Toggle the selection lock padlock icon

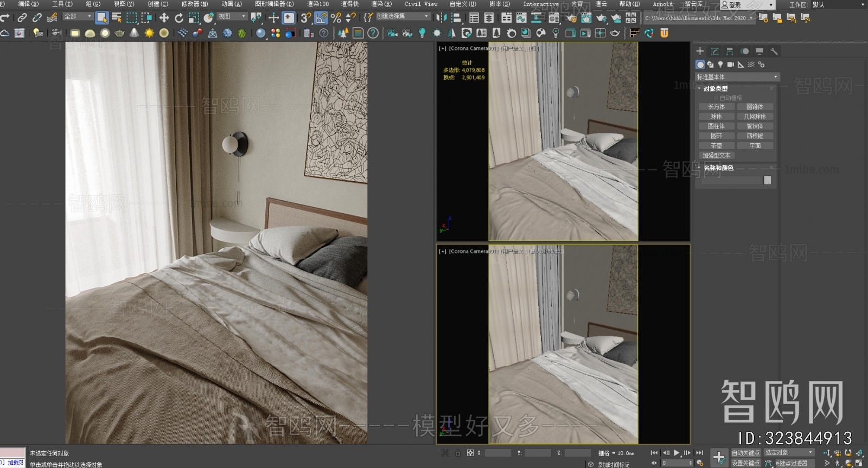tap(458, 453)
